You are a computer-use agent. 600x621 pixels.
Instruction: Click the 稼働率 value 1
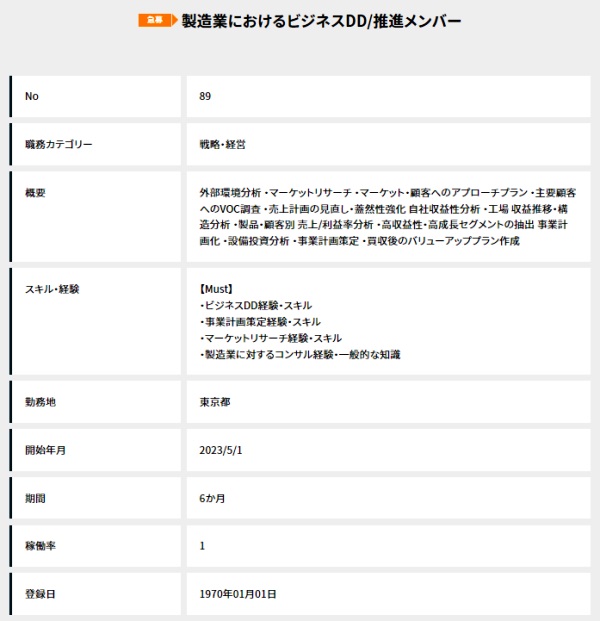click(202, 546)
